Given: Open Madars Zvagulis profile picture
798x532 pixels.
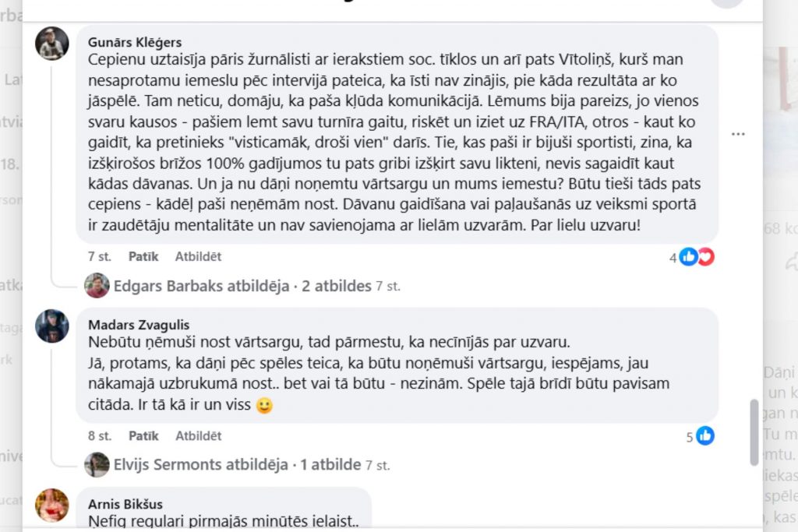Looking at the screenshot, I should 52,326.
